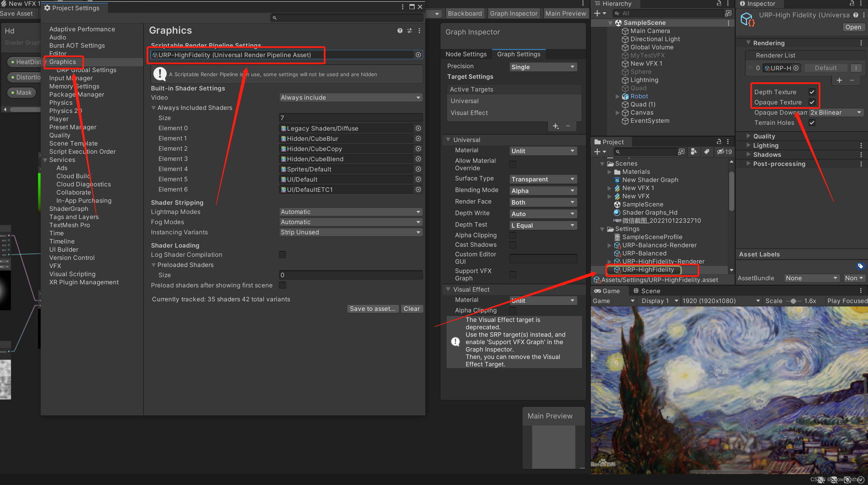This screenshot has width=868, height=485.
Task: Click the Project search by label tag icon
Action: tap(706, 152)
